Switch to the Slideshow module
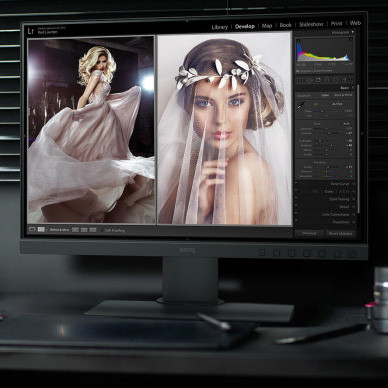 coord(311,24)
